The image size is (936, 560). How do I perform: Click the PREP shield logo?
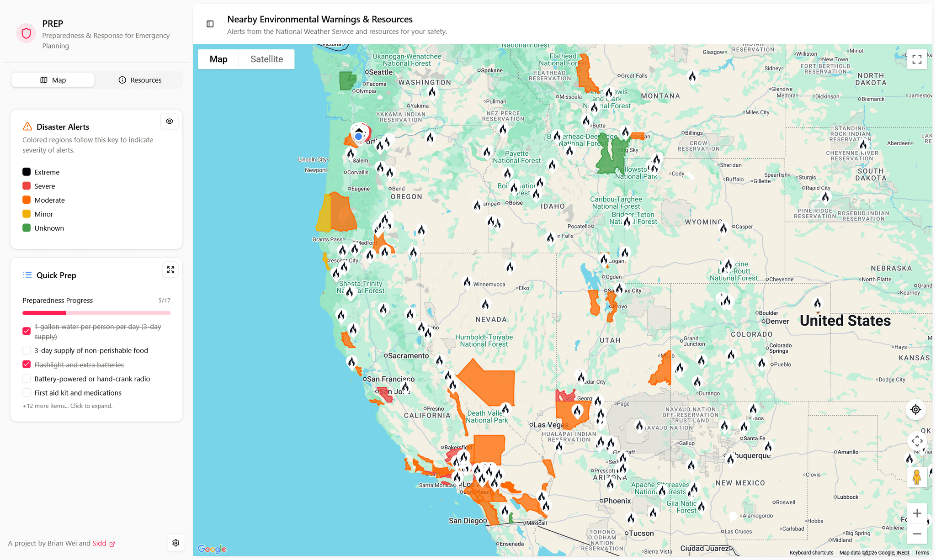26,33
